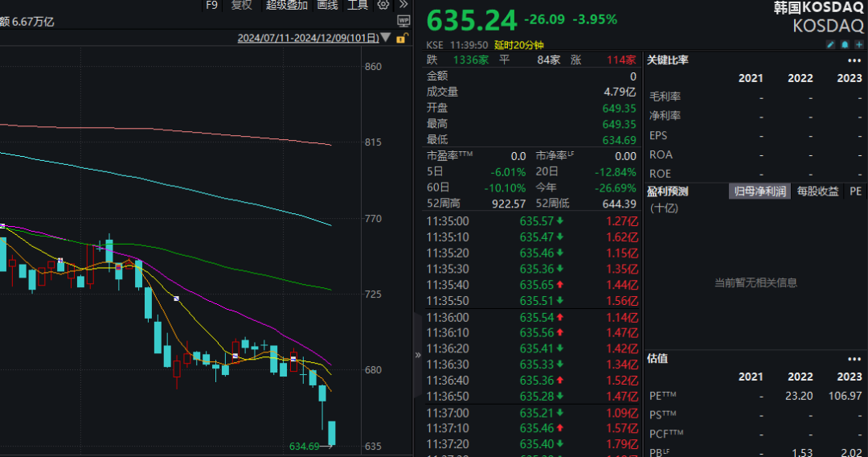
Task: Select the 11:36:00 tick row
Action: coord(531,317)
